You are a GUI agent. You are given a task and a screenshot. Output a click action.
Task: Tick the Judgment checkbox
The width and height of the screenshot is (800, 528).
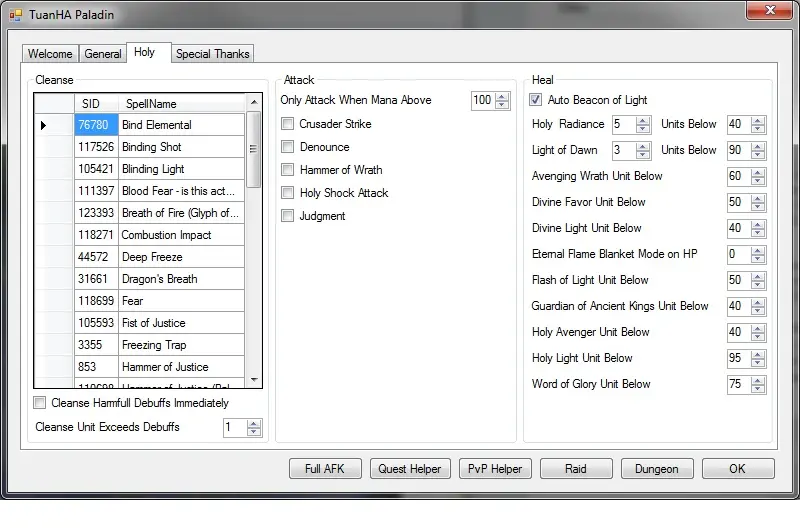coord(288,216)
